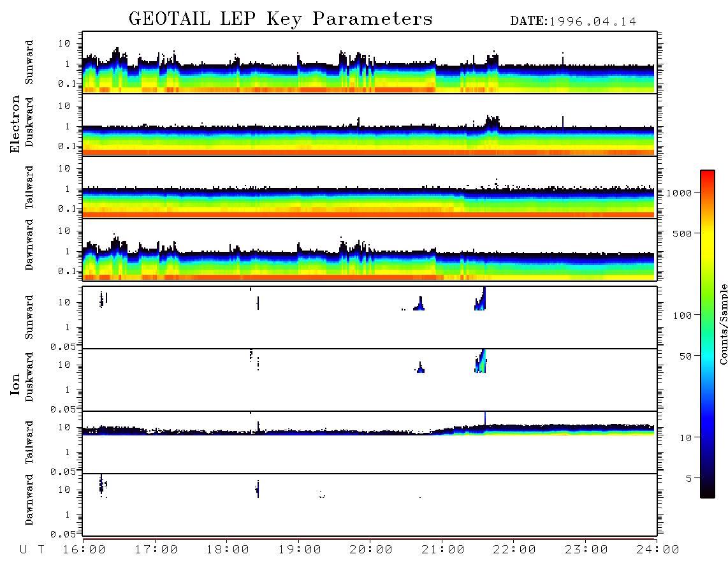Viewport: 728px width, 561px height.
Task: Click the 22:00 time tick label
Action: (x=515, y=550)
